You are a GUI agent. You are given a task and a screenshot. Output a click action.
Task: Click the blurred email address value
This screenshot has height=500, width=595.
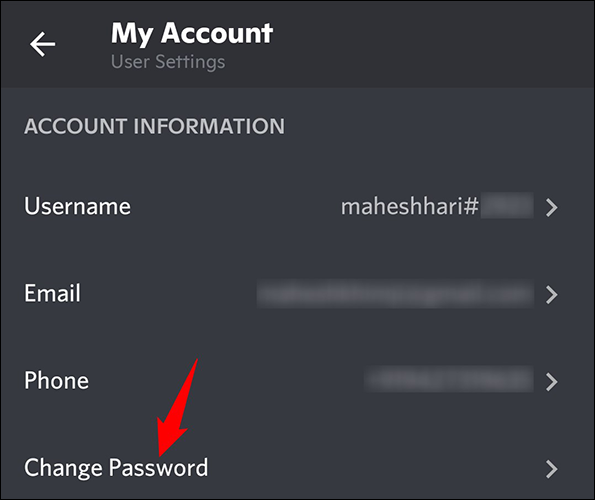coord(395,294)
